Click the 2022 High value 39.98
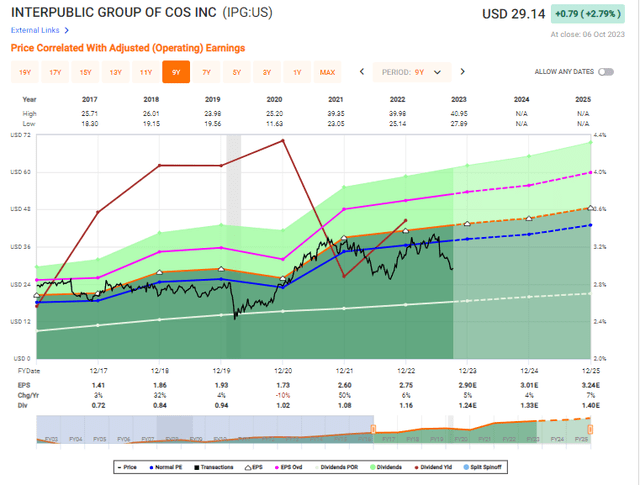Image resolution: width=640 pixels, height=485 pixels. point(398,113)
